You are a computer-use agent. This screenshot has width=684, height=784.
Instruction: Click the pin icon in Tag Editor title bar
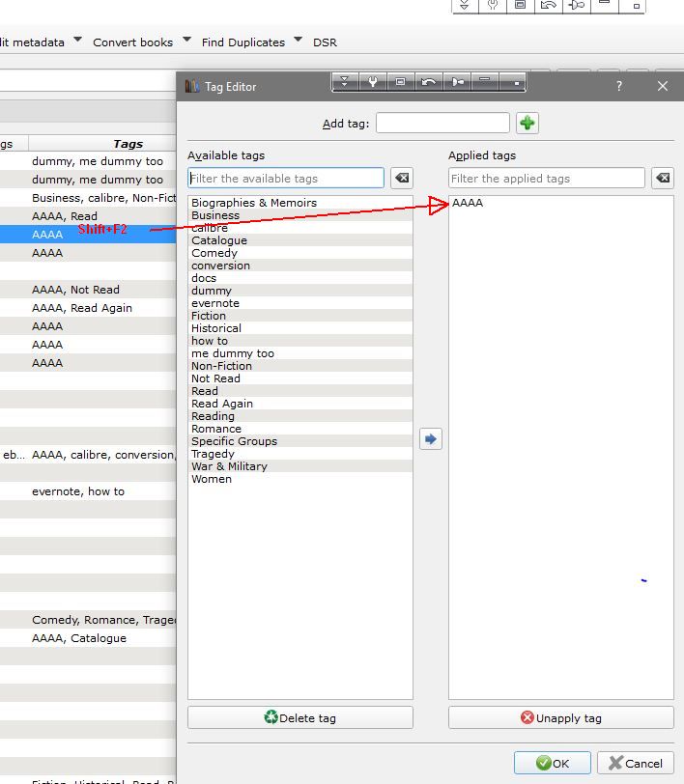[x=457, y=82]
